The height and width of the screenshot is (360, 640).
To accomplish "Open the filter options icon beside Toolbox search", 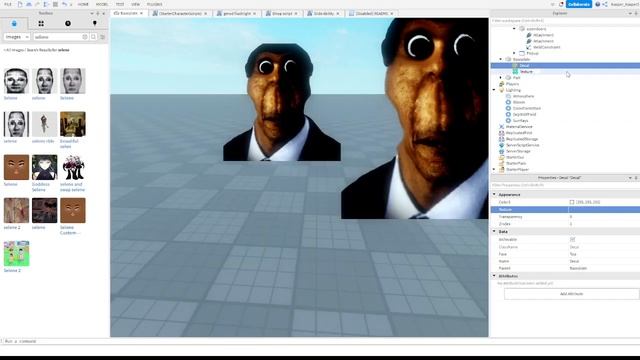I will pyautogui.click(x=102, y=37).
